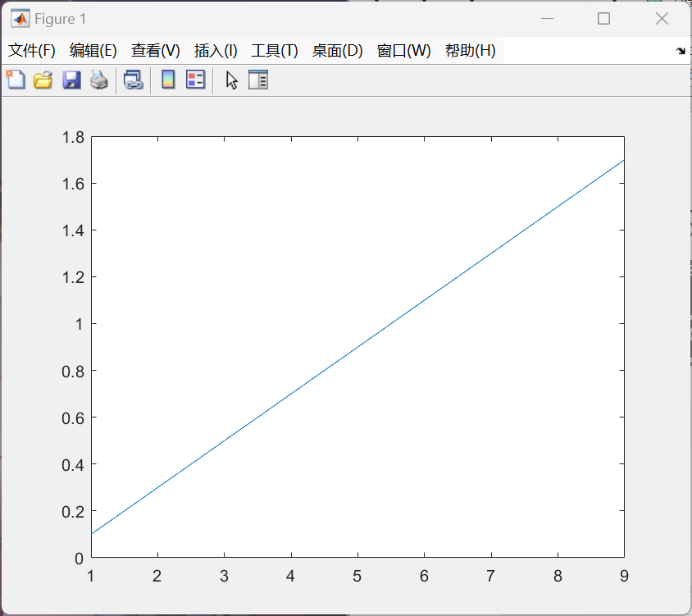Expand the 插入(I) menu

(216, 51)
